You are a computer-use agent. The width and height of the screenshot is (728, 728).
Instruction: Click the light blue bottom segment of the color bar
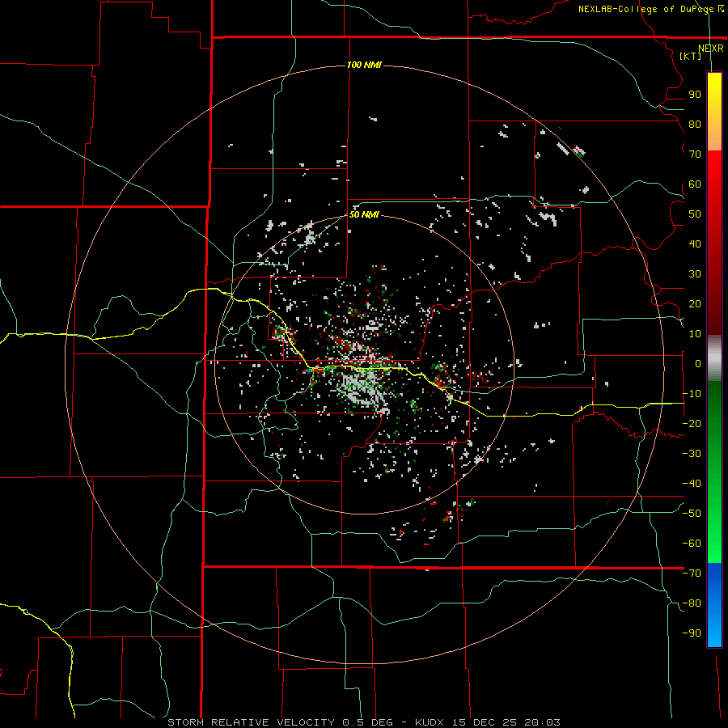714,632
